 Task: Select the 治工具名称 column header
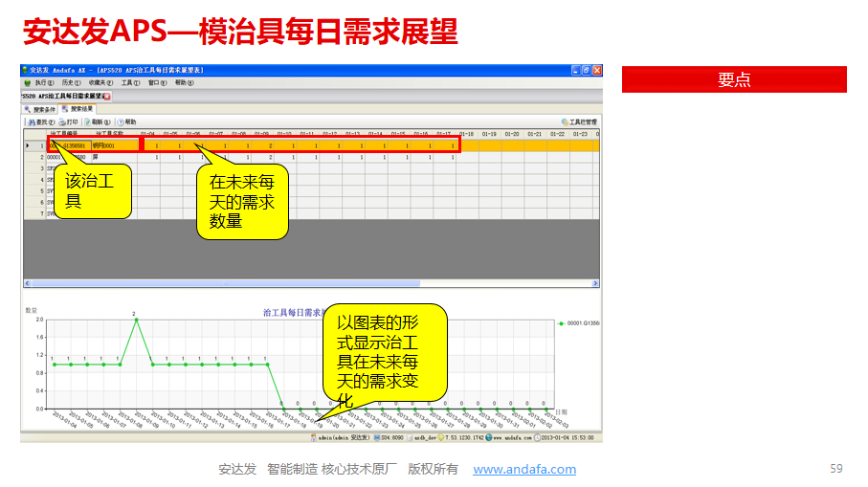(114, 134)
